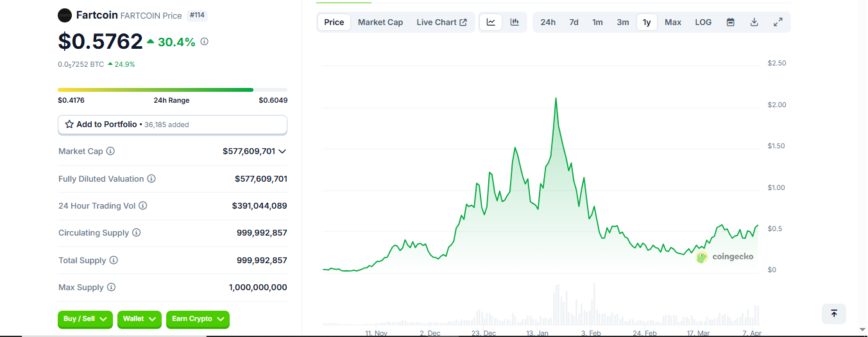Image resolution: width=868 pixels, height=337 pixels.
Task: Set chart range to 1y
Action: 647,22
